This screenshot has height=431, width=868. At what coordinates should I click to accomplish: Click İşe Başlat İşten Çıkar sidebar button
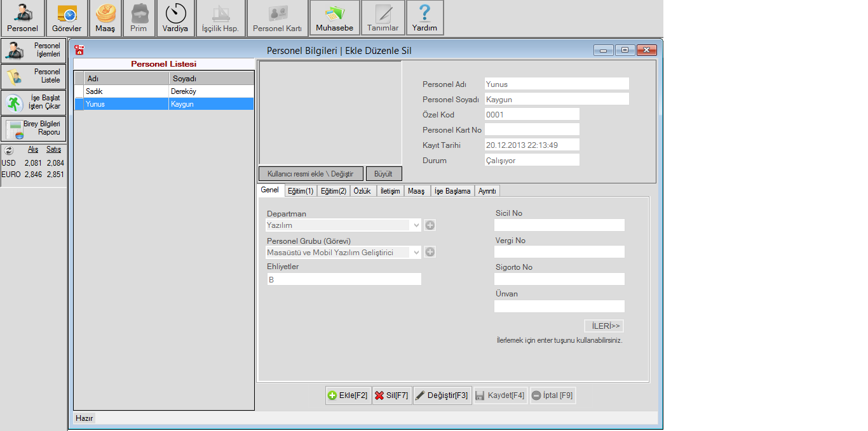point(33,102)
